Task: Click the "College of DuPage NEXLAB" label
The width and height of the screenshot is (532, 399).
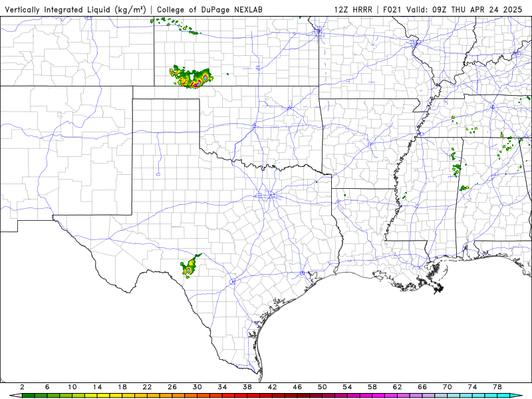Action: [x=209, y=9]
